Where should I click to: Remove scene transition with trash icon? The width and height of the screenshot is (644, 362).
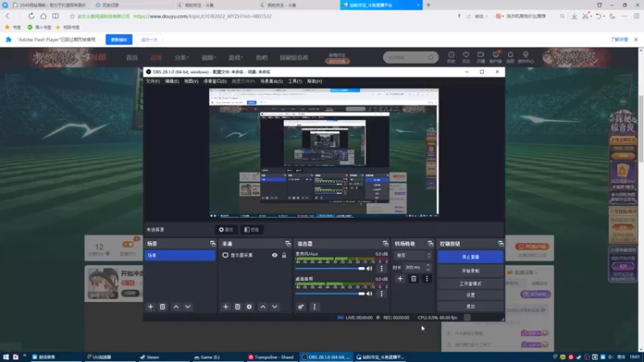point(414,278)
